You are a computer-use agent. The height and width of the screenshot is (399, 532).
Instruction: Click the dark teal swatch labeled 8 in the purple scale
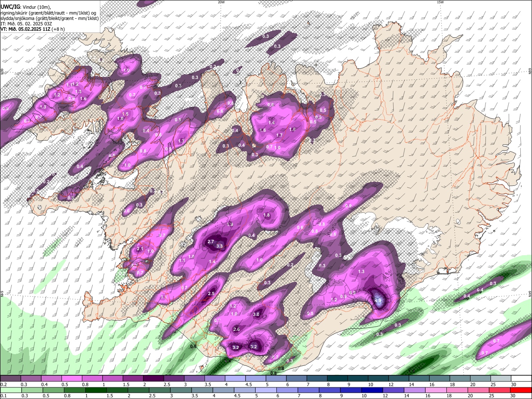pyautogui.click(x=338, y=378)
